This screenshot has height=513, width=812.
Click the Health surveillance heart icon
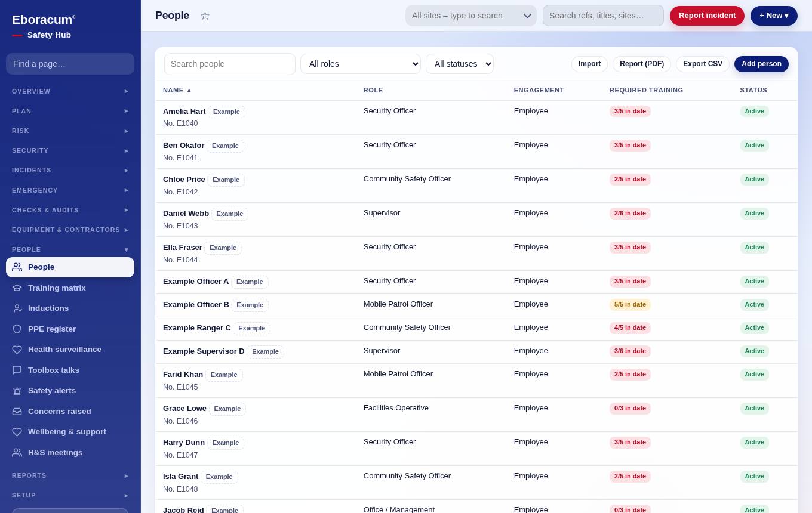click(17, 350)
